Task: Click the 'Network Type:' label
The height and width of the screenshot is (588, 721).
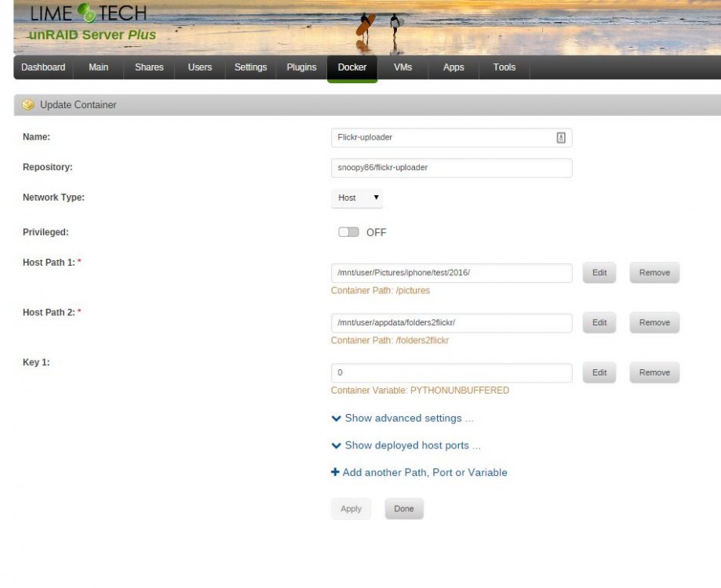Action: click(53, 198)
